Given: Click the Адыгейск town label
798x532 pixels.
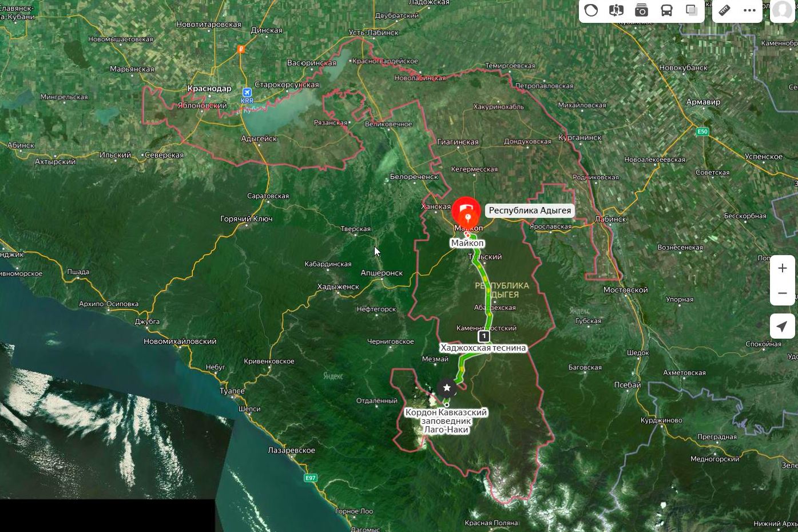Looking at the screenshot, I should (x=259, y=138).
